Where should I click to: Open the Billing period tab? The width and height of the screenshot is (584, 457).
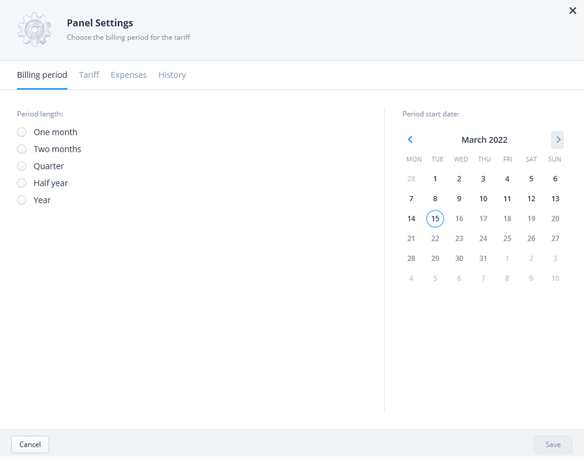[x=42, y=75]
